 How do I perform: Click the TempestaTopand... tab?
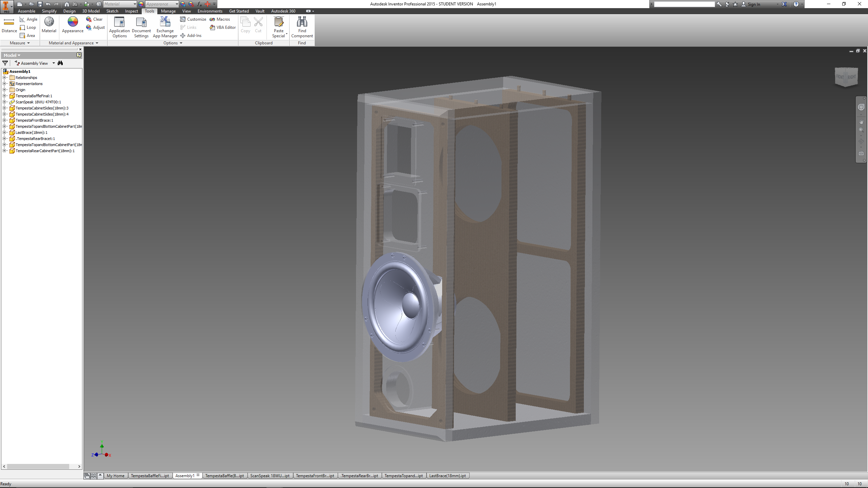[403, 475]
